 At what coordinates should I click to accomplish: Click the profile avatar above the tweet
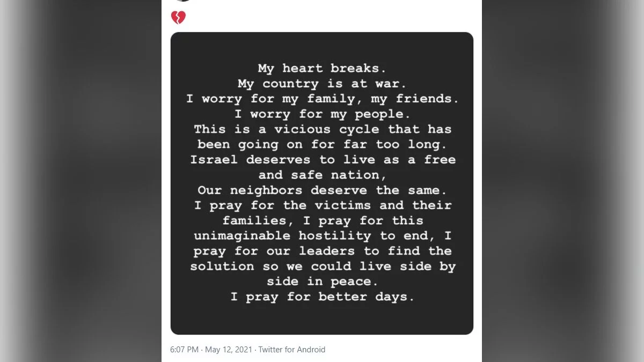point(183,1)
